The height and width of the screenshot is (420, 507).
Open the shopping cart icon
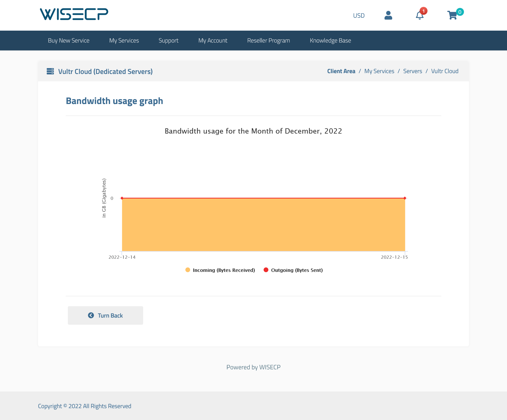452,15
